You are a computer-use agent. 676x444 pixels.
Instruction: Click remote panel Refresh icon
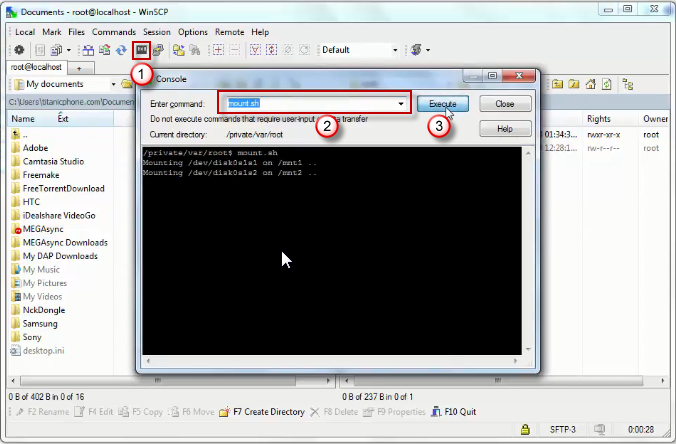coord(607,84)
